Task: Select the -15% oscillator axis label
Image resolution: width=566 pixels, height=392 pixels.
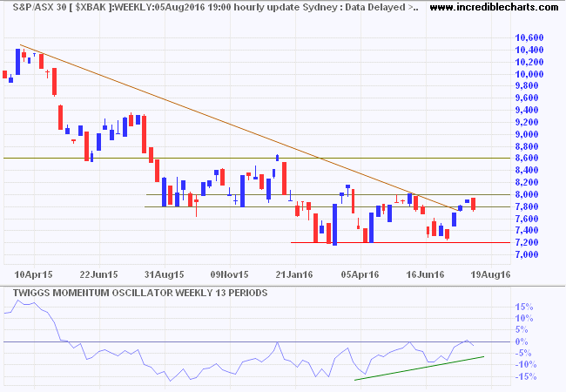Action: point(526,376)
